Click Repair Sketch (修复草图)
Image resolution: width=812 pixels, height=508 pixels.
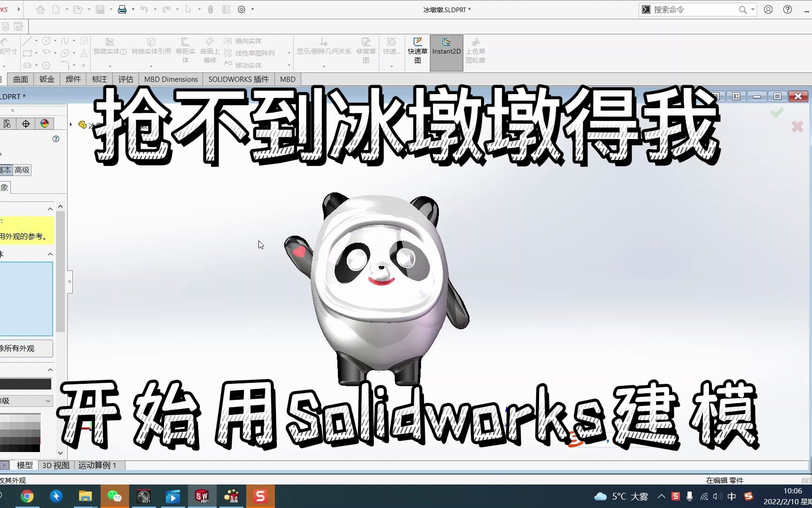(366, 50)
